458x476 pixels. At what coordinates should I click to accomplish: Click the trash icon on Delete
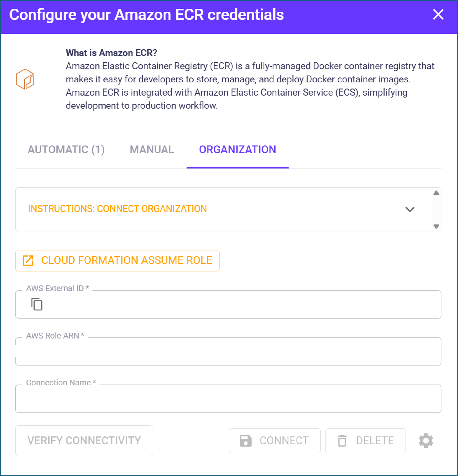[x=342, y=441]
